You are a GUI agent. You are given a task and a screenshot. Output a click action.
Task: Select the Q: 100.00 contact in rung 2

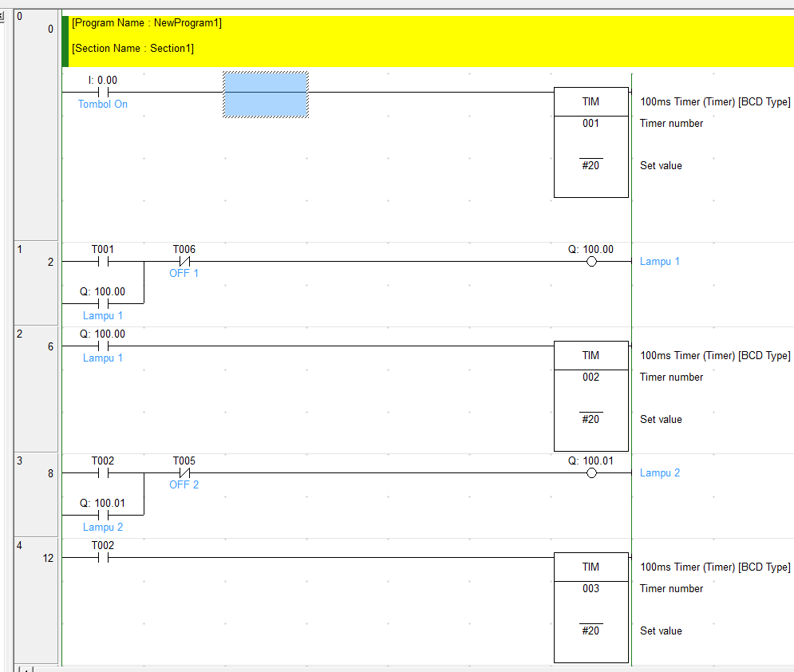pyautogui.click(x=103, y=346)
